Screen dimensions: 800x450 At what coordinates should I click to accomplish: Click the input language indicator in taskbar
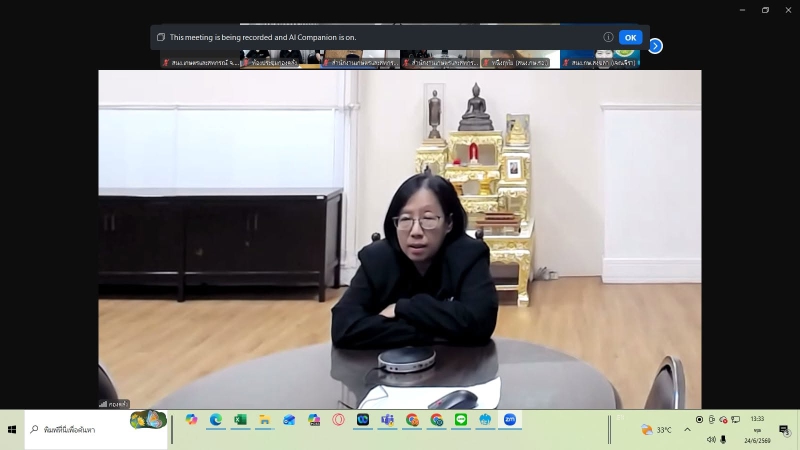pyautogui.click(x=620, y=418)
